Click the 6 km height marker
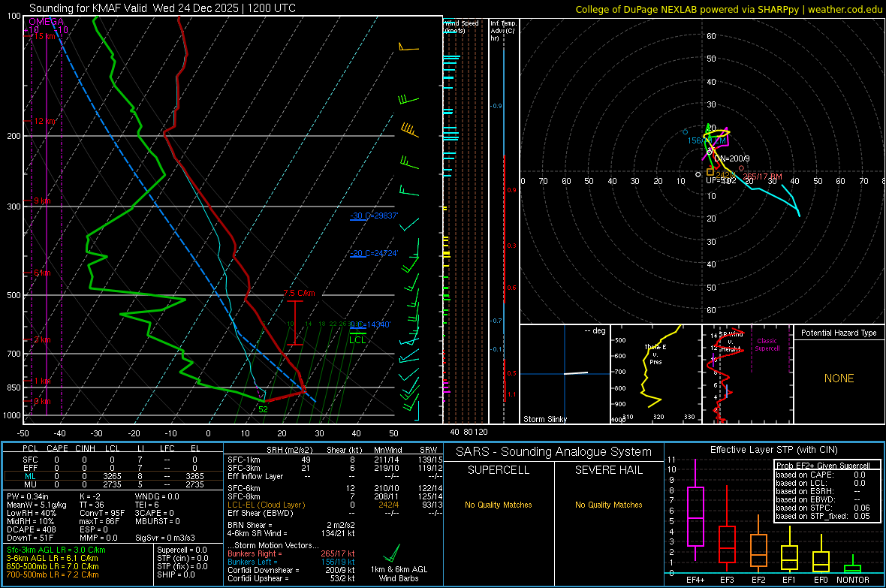This screenshot has width=886, height=588. (42, 273)
